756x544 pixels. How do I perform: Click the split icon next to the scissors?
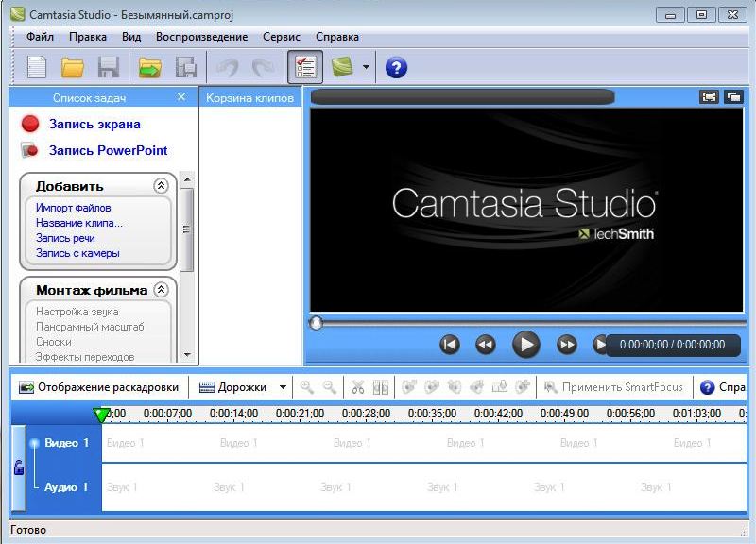[381, 387]
